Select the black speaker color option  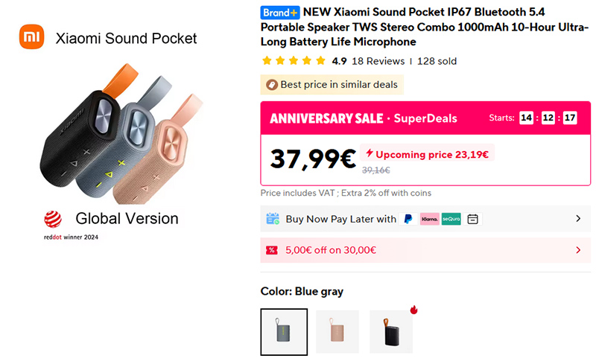pos(391,332)
